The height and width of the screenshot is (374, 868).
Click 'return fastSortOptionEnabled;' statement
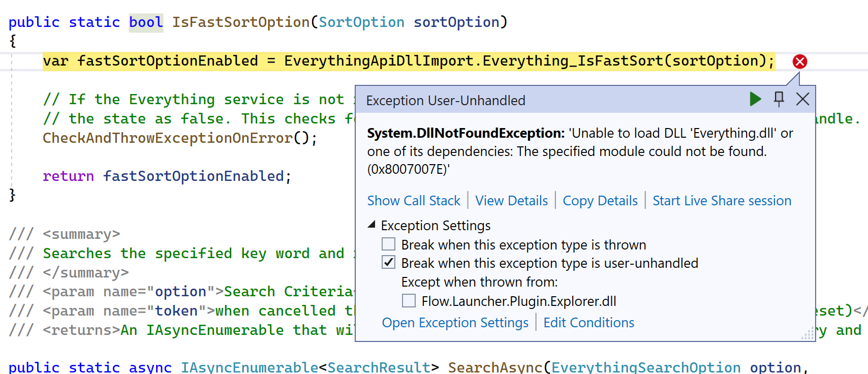point(167,176)
